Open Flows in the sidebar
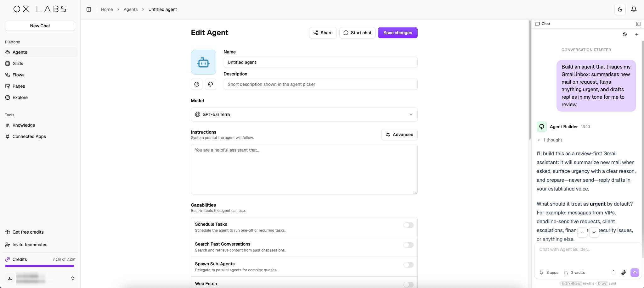The height and width of the screenshot is (288, 644). [x=40, y=75]
